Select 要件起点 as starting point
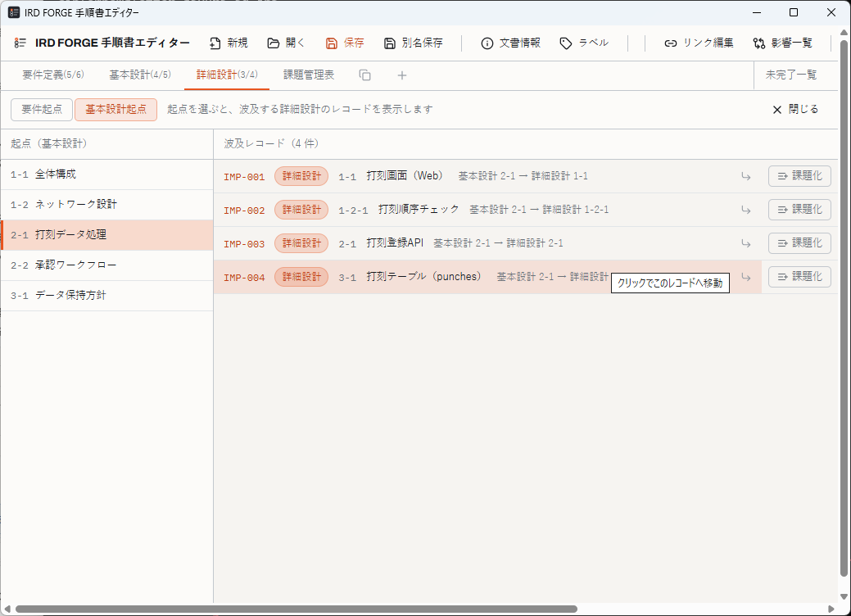851x616 pixels. [x=42, y=109]
